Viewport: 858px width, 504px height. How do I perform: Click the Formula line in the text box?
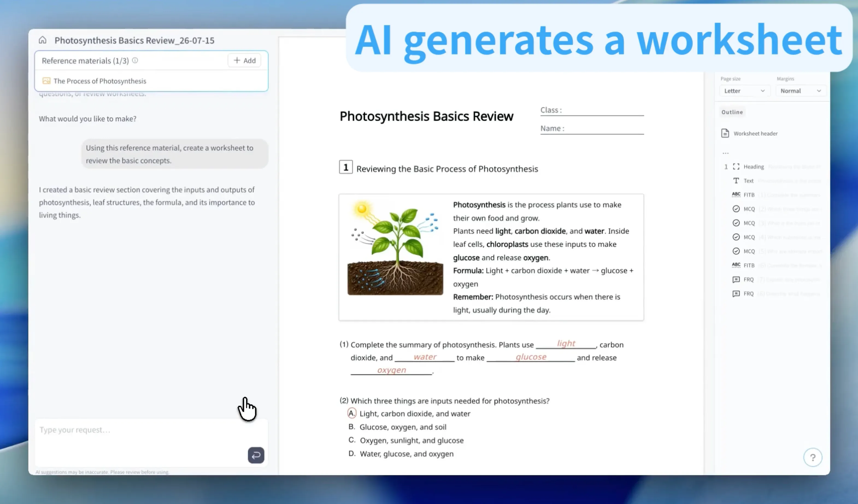[x=543, y=277]
